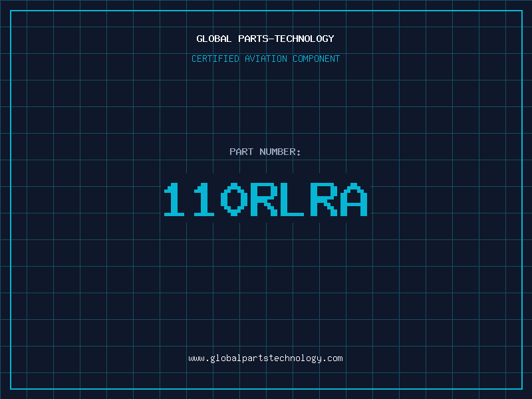
Task: Click the 'CERTIFIED AVIATION COMPONENT' subtitle
Action: click(x=265, y=59)
